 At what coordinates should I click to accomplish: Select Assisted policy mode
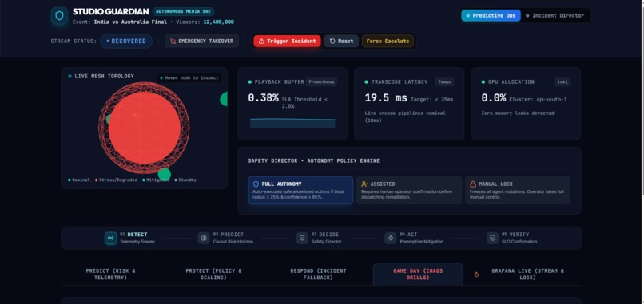(x=409, y=191)
